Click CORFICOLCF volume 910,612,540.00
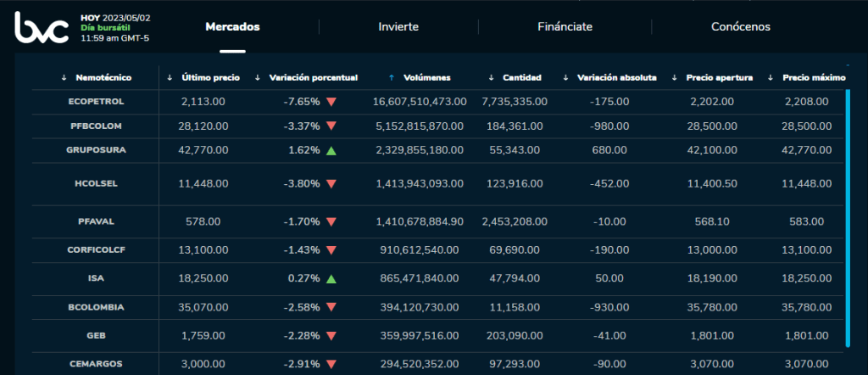The image size is (868, 375). 420,250
